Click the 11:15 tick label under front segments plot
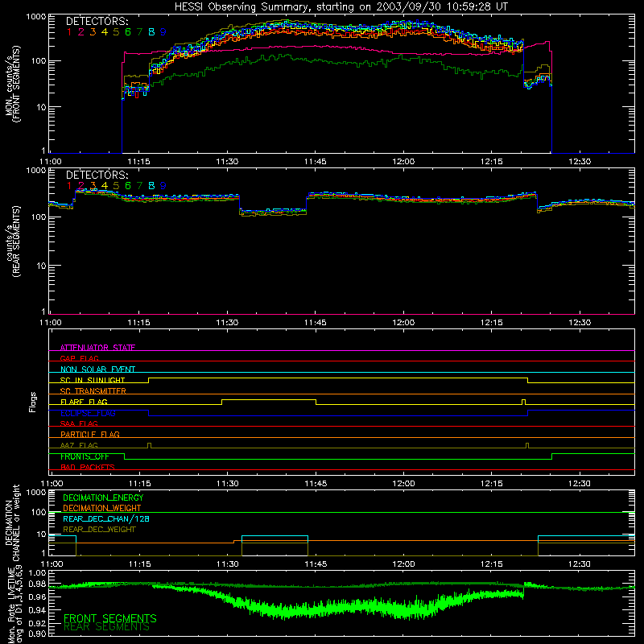The height and width of the screenshot is (644, 644). point(138,162)
